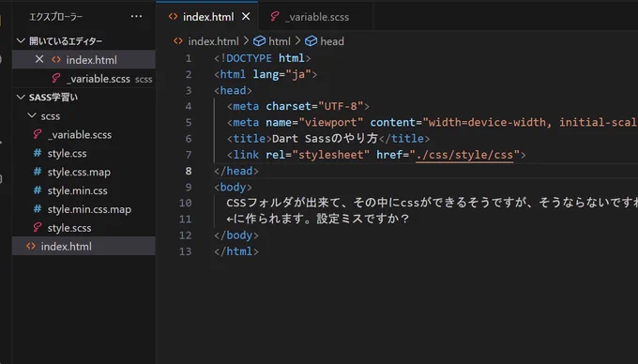The image size is (638, 364).
Task: Click the </head> closing tag on line 8
Action: point(236,171)
